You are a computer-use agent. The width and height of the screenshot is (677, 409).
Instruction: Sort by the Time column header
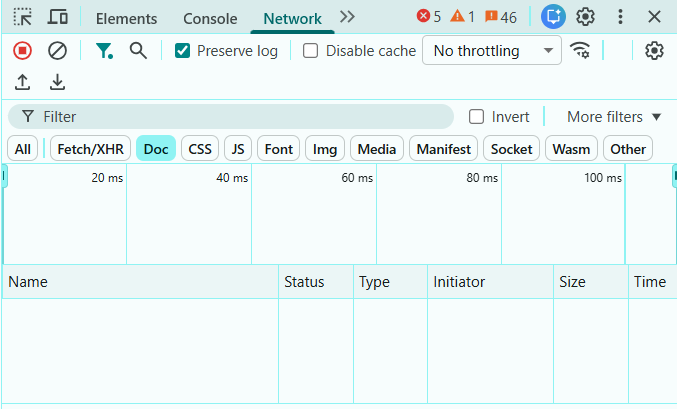[652, 282]
